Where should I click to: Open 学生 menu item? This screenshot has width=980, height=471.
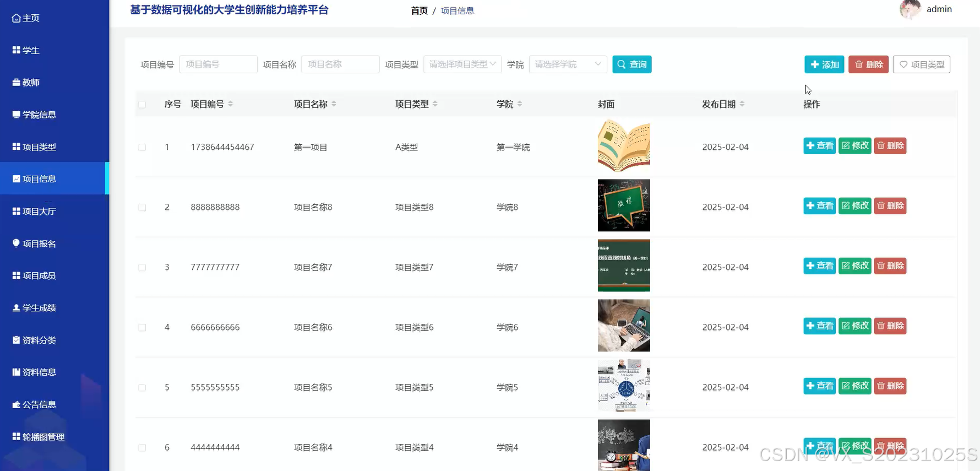26,50
